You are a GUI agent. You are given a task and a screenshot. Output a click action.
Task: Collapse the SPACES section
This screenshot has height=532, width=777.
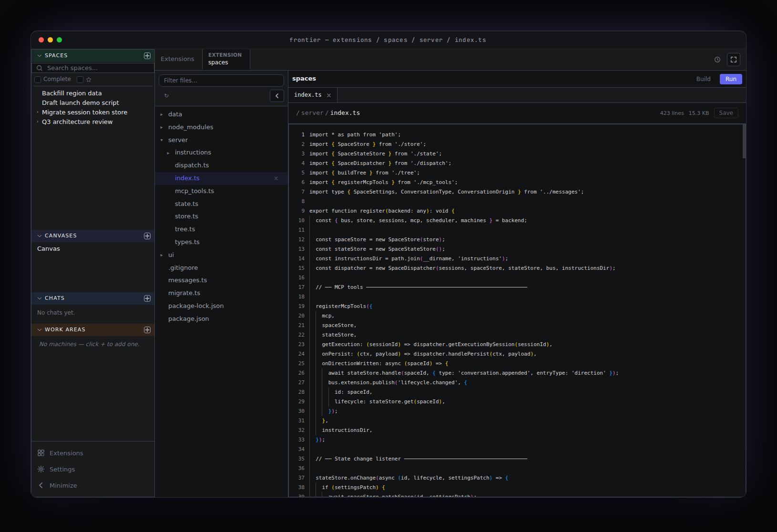pos(40,56)
